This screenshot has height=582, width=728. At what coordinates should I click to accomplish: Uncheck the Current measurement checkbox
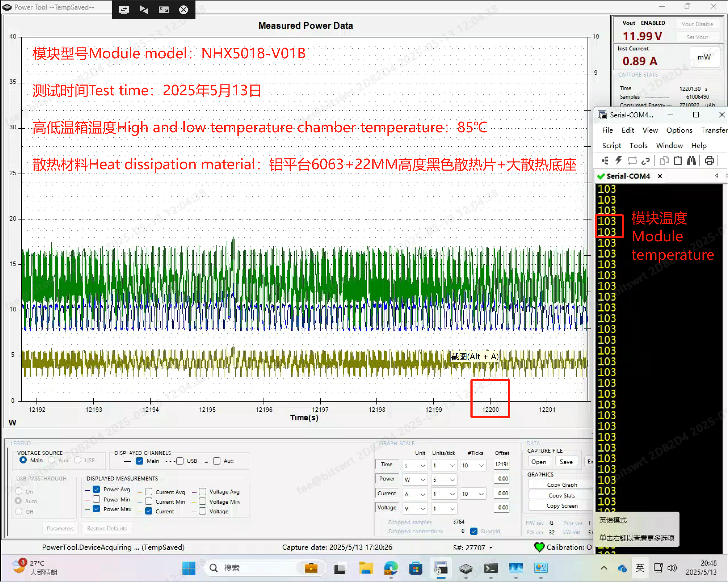[x=148, y=511]
